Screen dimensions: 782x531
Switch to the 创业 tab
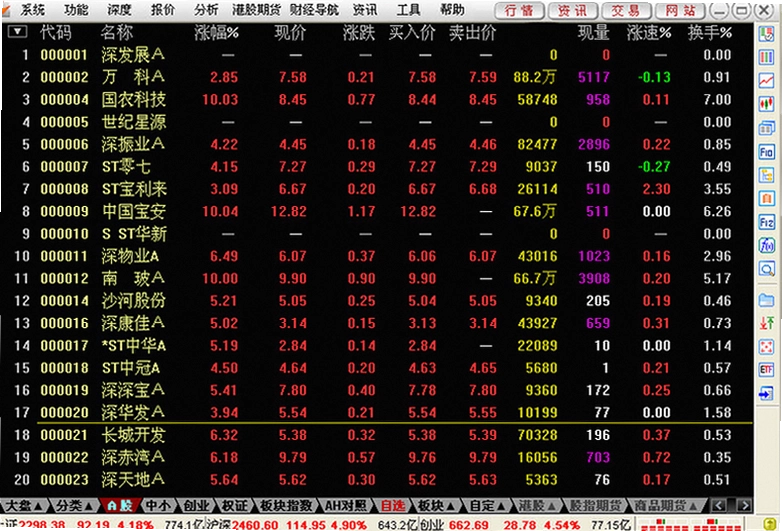[196, 506]
